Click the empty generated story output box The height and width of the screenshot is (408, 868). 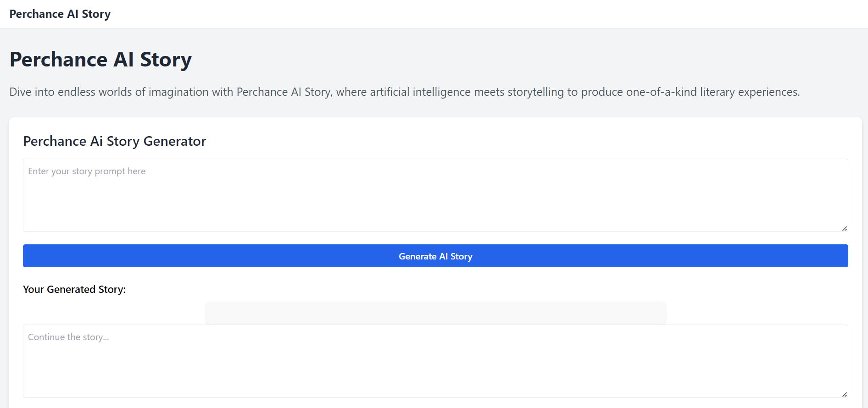point(435,313)
